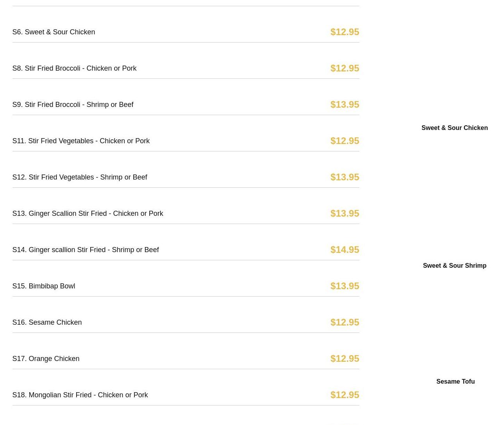Click the Sesame Tofu photo caption
The image size is (504, 425).
click(455, 382)
